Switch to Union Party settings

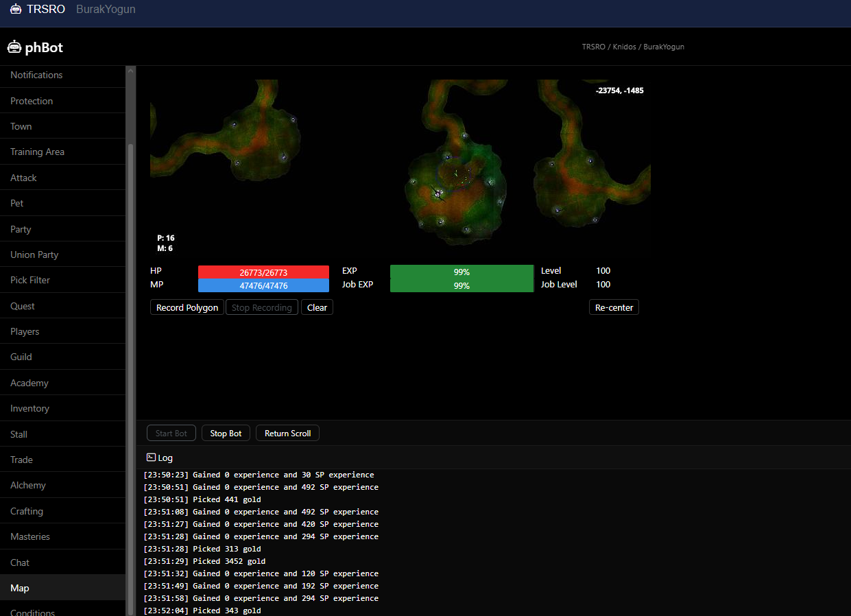[x=34, y=254]
